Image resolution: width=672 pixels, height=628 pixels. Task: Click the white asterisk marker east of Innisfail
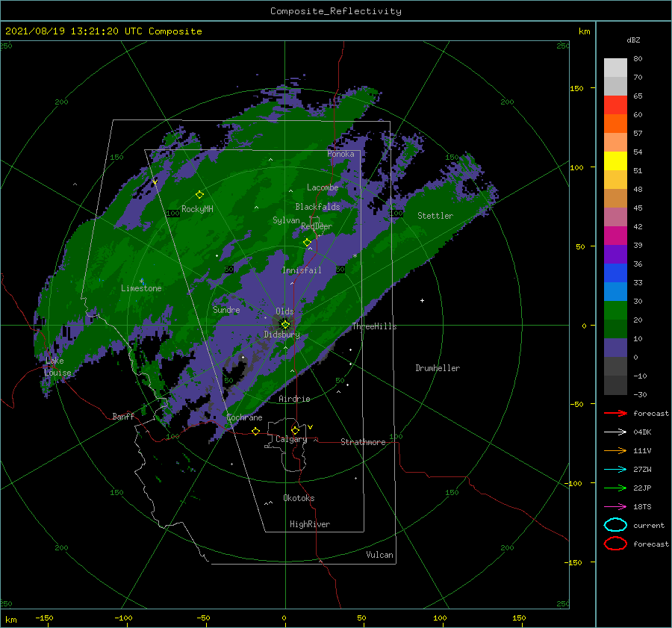click(x=355, y=256)
